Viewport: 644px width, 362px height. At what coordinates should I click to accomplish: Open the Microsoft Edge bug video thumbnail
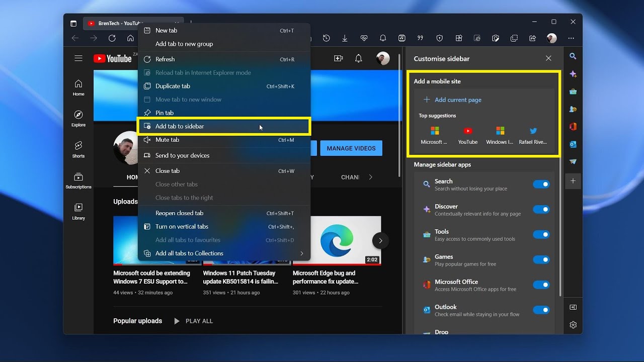337,240
